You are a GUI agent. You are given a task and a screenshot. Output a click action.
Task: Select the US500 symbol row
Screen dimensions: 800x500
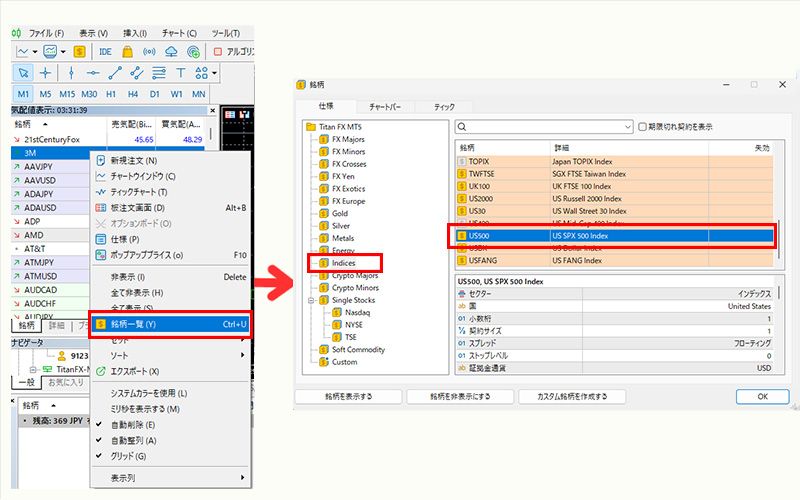tap(614, 236)
